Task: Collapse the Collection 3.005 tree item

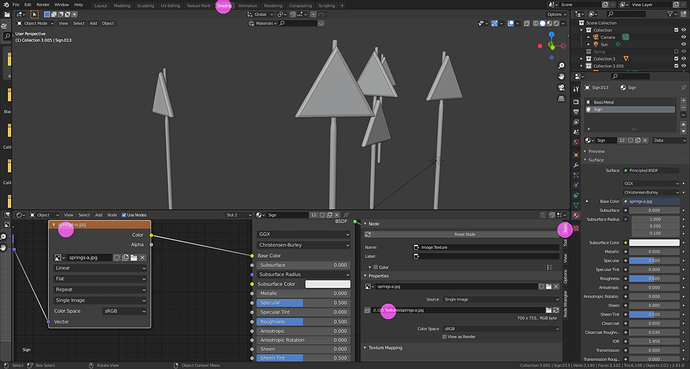Action: [x=582, y=66]
